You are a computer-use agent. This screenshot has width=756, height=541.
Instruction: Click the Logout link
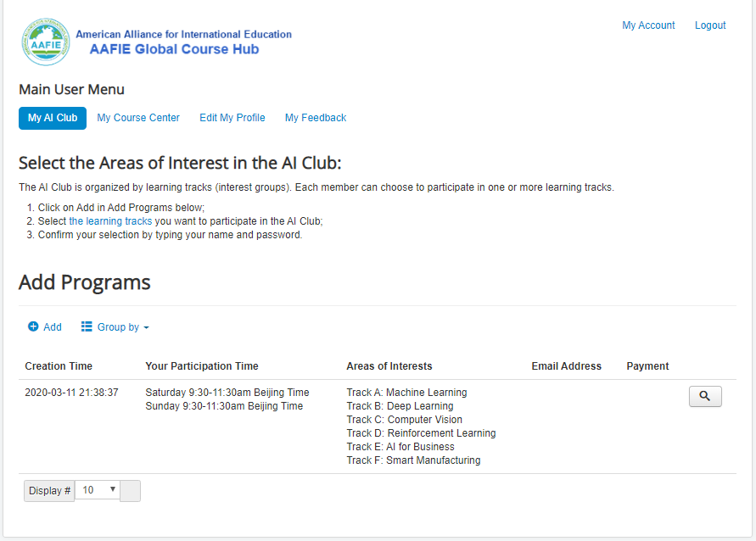(x=710, y=25)
